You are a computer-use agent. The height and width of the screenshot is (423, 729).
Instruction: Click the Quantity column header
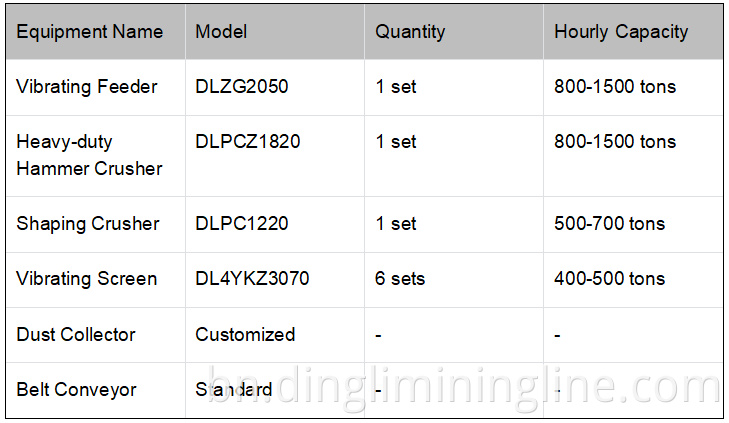click(410, 32)
